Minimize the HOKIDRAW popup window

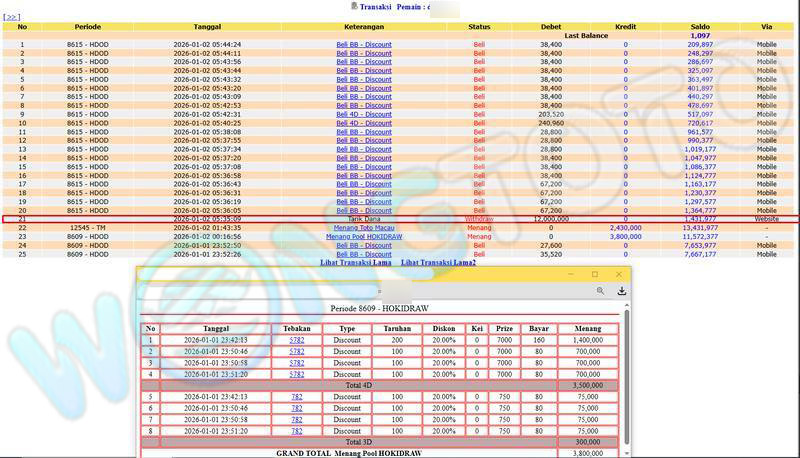[x=570, y=274]
